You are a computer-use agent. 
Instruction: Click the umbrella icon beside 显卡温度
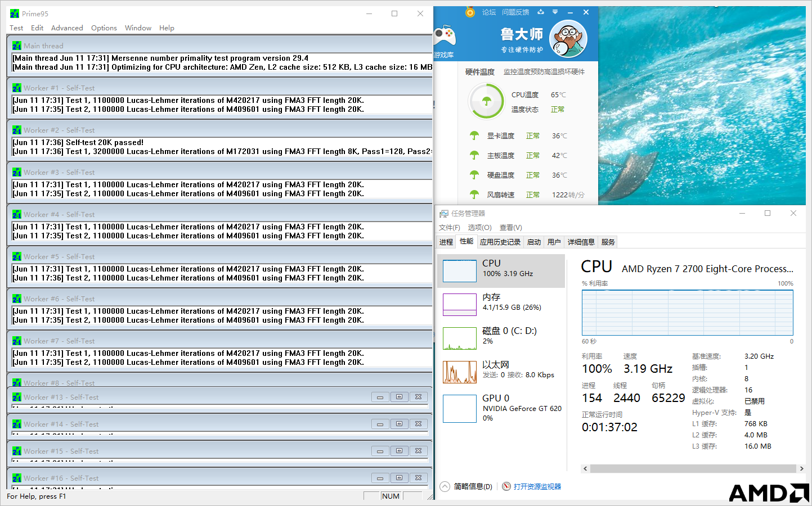pos(474,135)
